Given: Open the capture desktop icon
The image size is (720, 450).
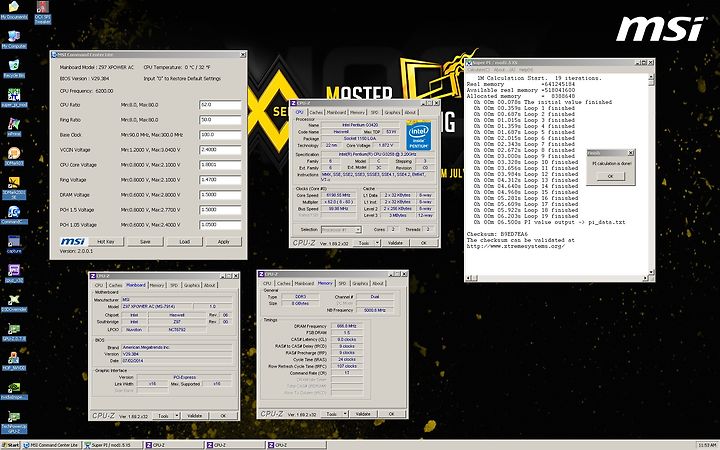Looking at the screenshot, I should click(14, 242).
